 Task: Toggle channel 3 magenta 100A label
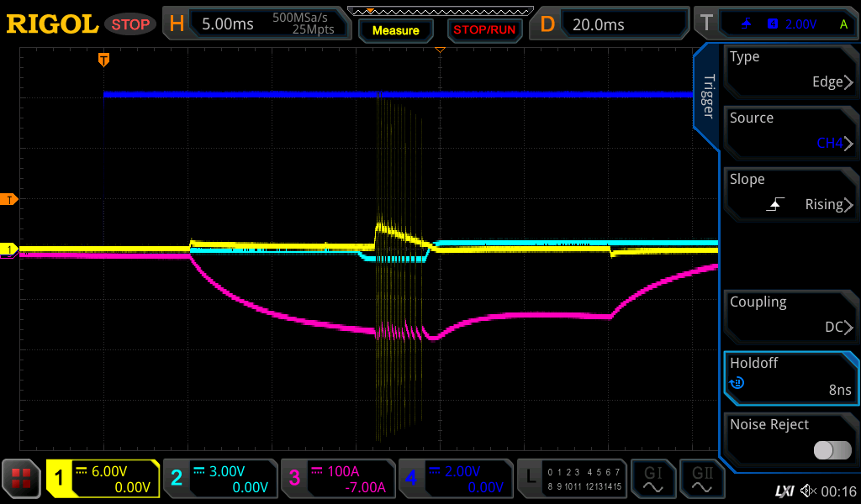click(336, 479)
